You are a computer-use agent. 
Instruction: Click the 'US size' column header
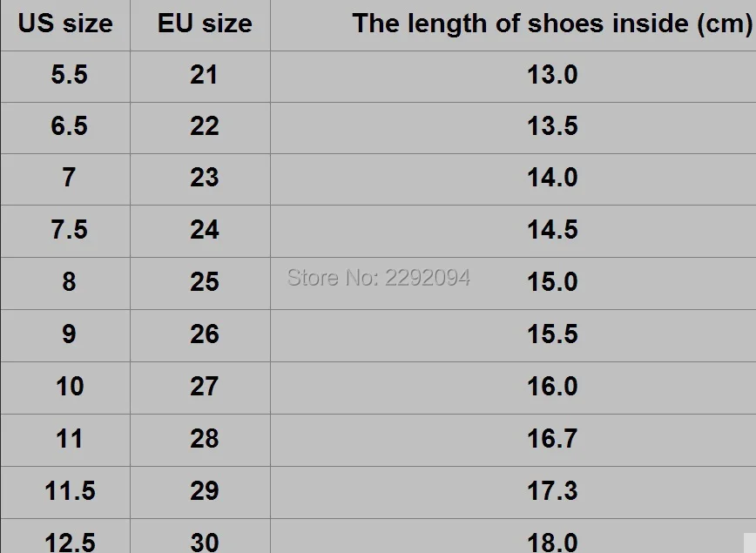point(65,24)
